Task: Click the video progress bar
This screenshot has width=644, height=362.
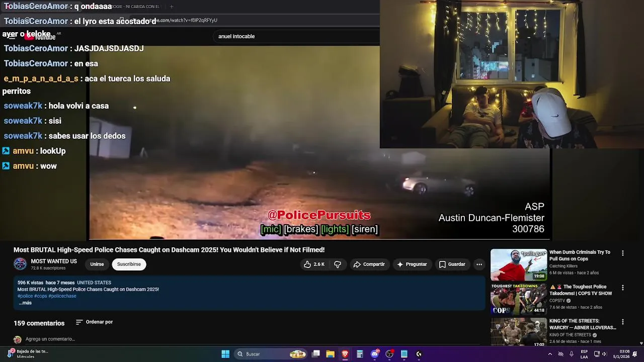Action: point(320,239)
